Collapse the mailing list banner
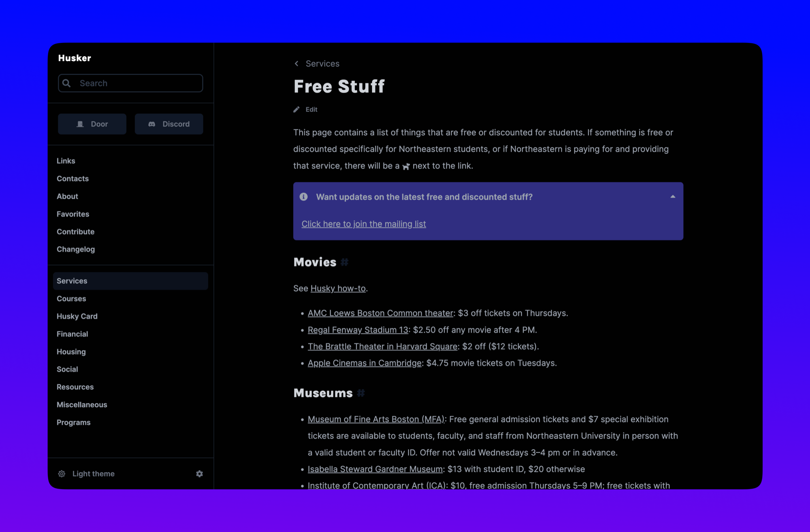The height and width of the screenshot is (532, 810). pos(672,196)
